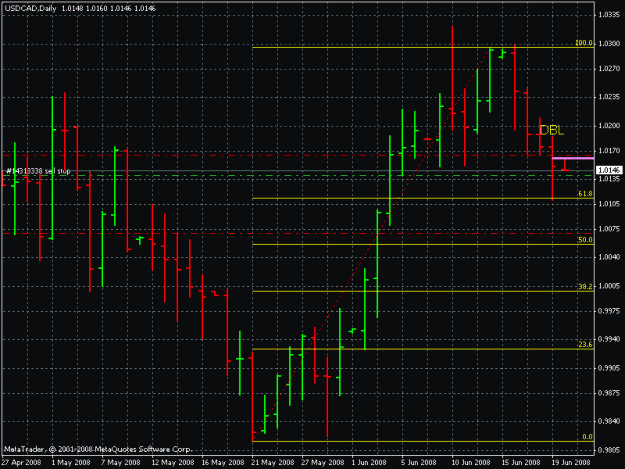Click the 0.9940 price axis label
This screenshot has height=469, width=625.
pyautogui.click(x=609, y=339)
